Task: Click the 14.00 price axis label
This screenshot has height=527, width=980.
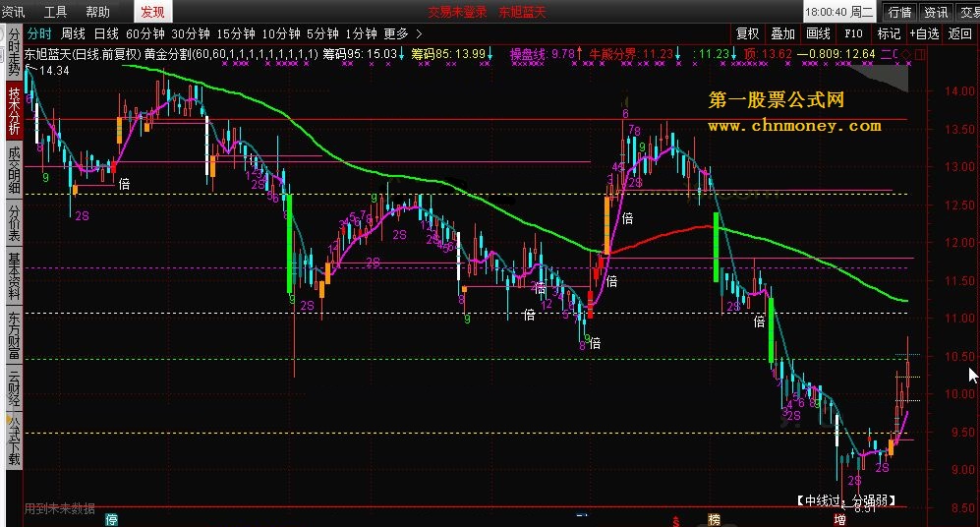Action: click(959, 91)
